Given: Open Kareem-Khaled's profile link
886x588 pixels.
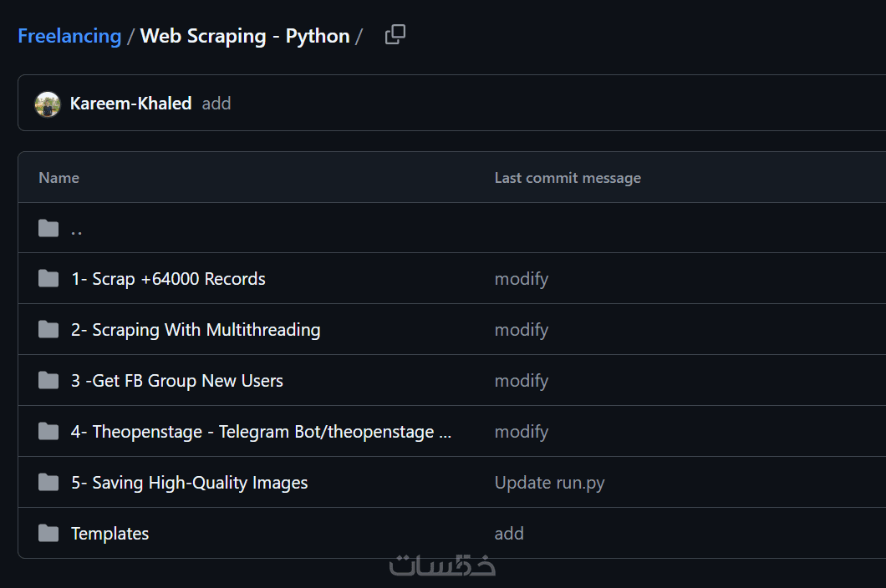Looking at the screenshot, I should (x=130, y=104).
